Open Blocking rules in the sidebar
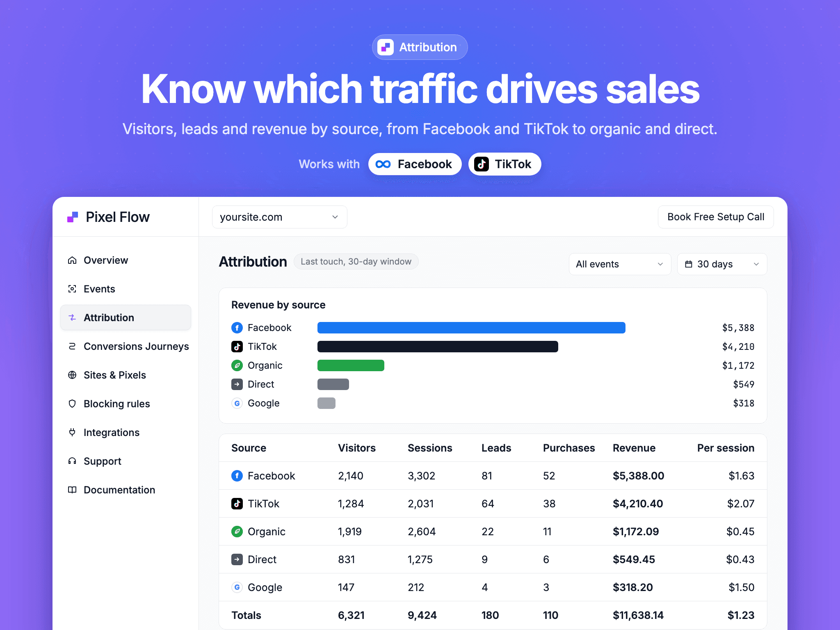This screenshot has height=630, width=840. (x=126, y=404)
